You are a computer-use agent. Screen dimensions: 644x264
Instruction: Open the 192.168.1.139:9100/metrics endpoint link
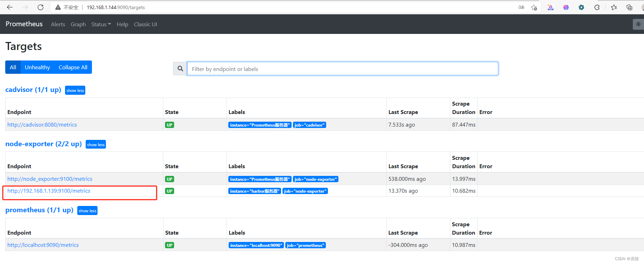[x=49, y=191]
